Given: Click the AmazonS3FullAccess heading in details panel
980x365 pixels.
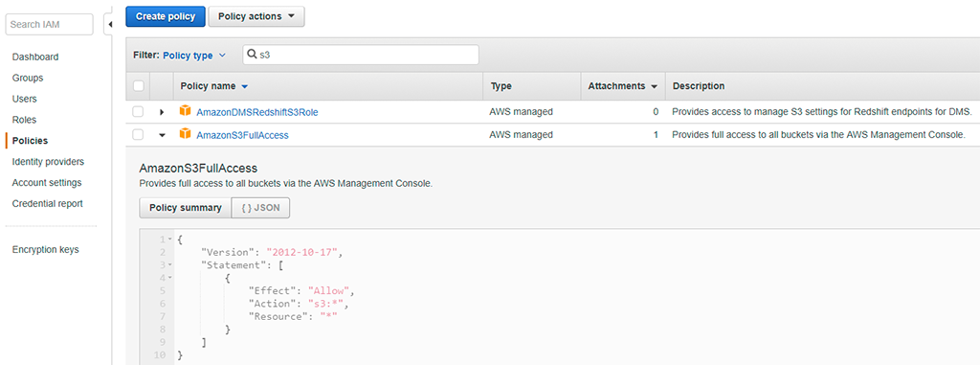Looking at the screenshot, I should [x=198, y=169].
